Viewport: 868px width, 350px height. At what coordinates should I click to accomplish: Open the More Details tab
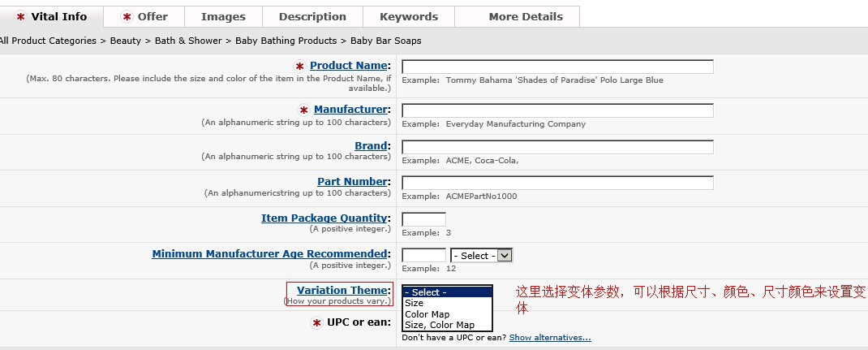[525, 16]
